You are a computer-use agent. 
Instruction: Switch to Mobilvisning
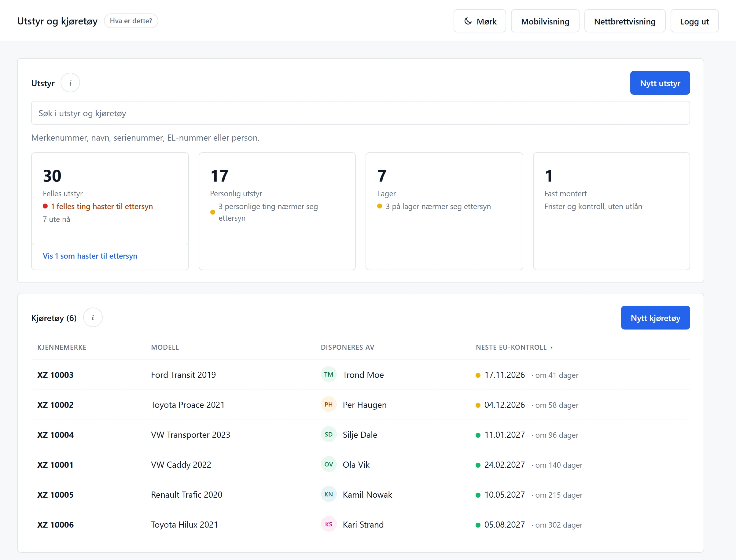tap(545, 21)
